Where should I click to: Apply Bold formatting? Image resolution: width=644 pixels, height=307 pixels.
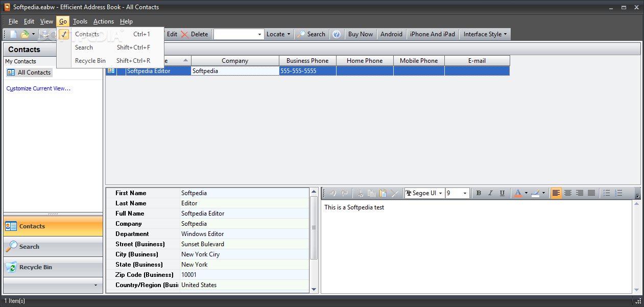coord(479,193)
